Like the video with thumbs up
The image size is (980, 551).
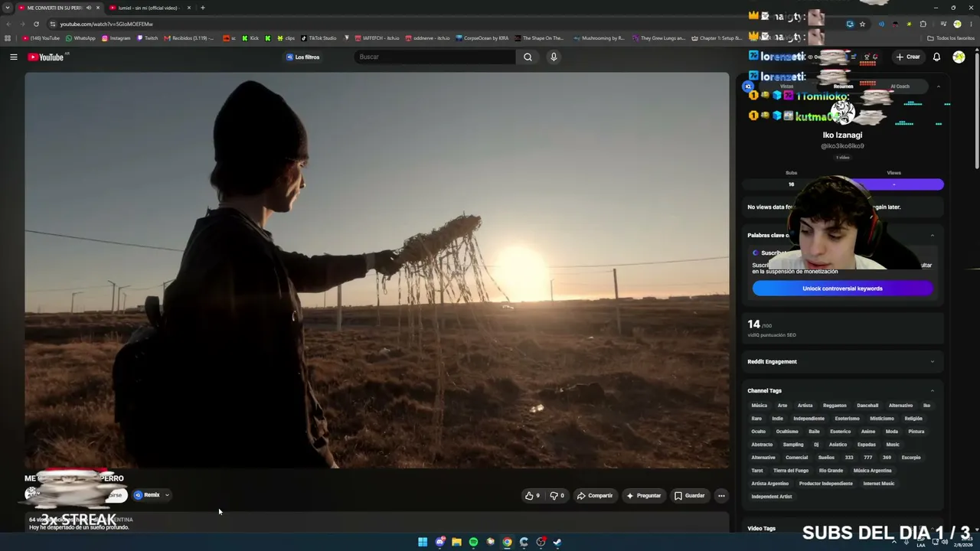point(532,495)
